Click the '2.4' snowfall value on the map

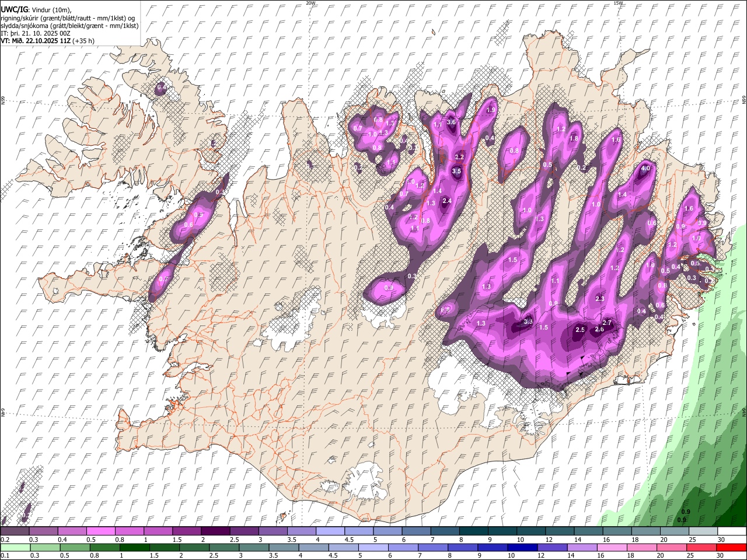coord(447,201)
